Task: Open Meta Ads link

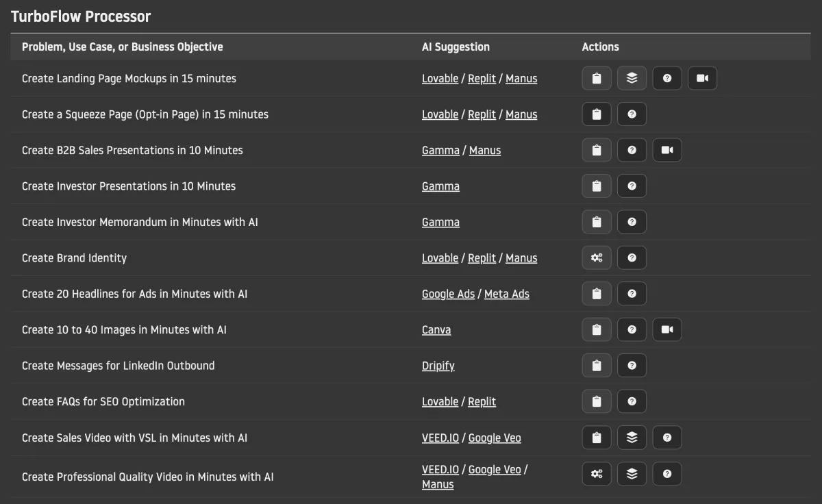Action: coord(507,294)
